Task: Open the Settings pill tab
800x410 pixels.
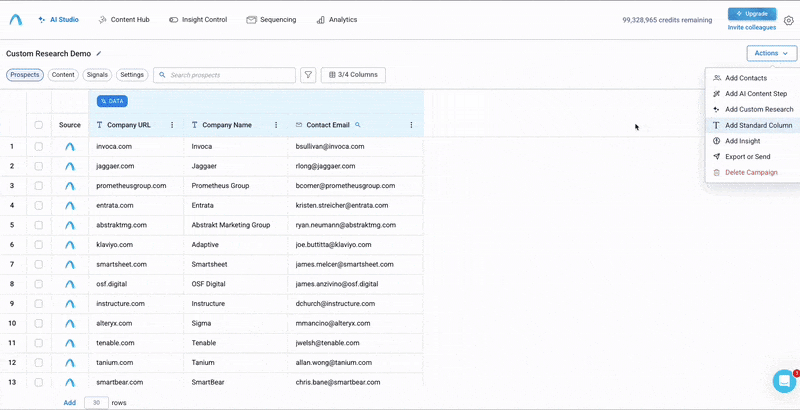Action: [x=132, y=75]
